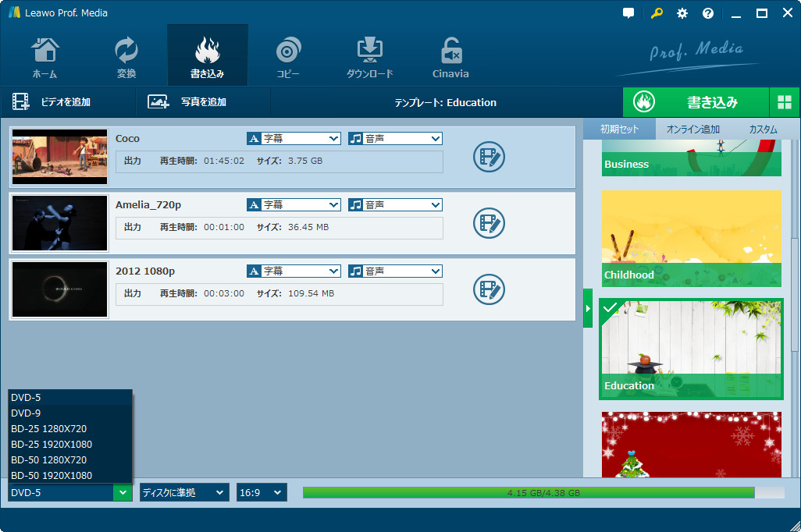Switch to the Convert (変換) module
The width and height of the screenshot is (801, 532).
pos(126,57)
